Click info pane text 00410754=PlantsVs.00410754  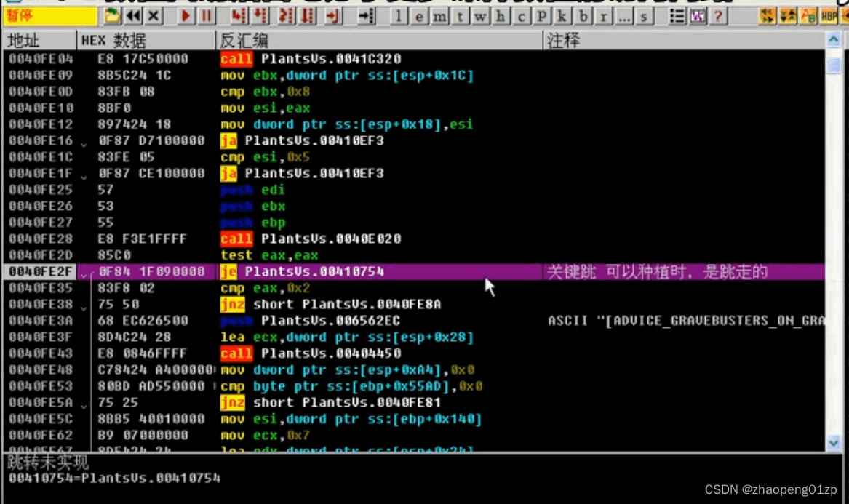click(x=115, y=478)
